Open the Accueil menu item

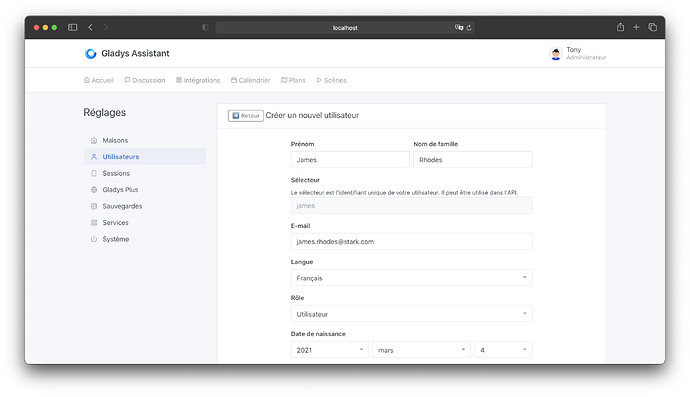click(99, 80)
